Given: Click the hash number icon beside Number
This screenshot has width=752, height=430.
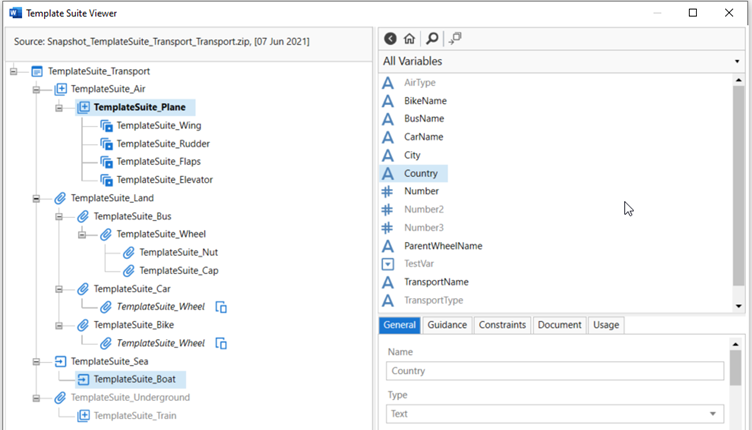Looking at the screenshot, I should 388,191.
